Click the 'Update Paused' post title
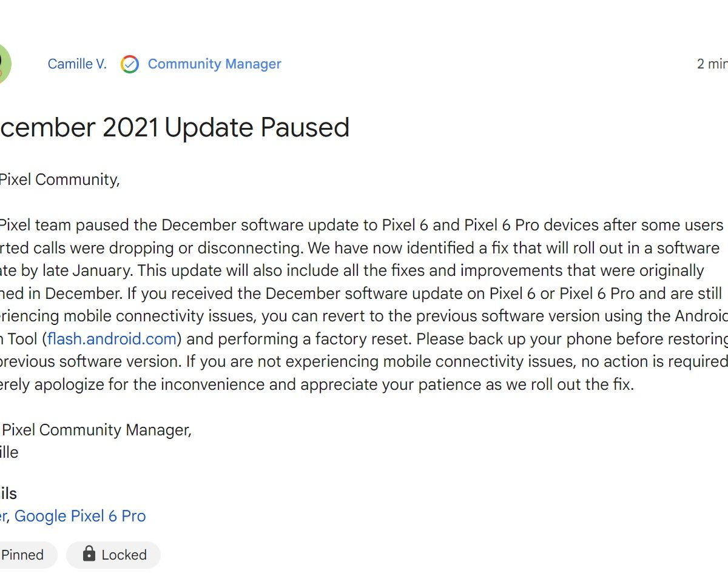728x579 pixels. click(x=256, y=128)
